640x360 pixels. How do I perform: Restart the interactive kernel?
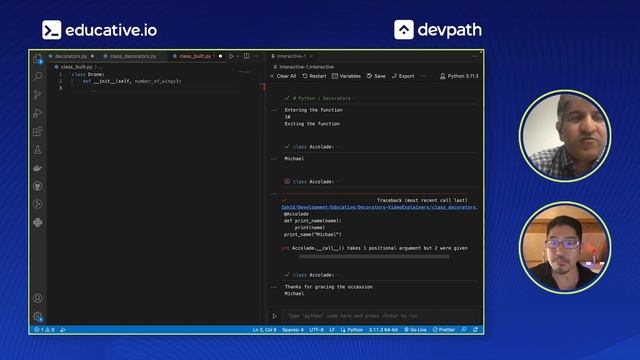click(314, 76)
